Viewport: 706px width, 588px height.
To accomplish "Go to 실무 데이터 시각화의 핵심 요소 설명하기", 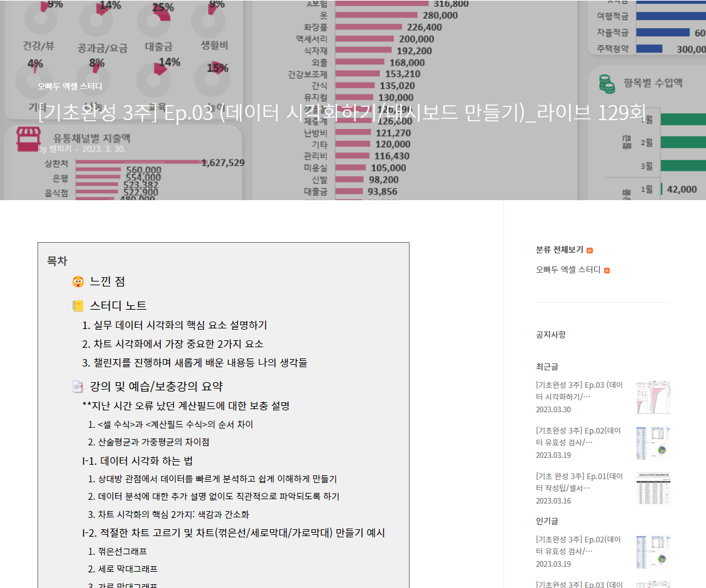I will pos(174,325).
